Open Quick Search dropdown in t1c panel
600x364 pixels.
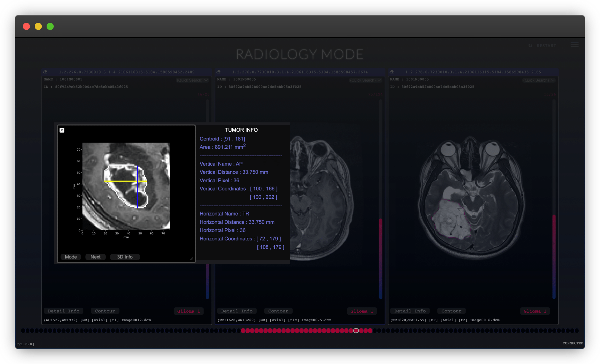(366, 80)
